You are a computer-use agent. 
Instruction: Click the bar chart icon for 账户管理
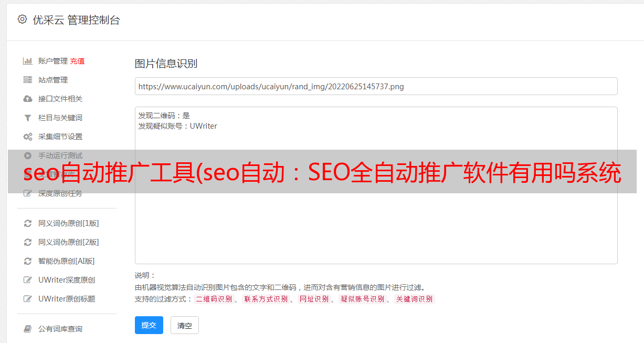[28, 61]
